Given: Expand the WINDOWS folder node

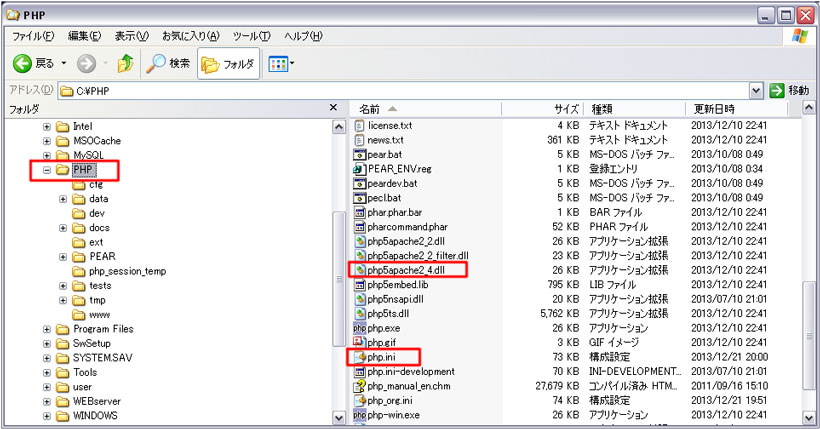Looking at the screenshot, I should coord(47,416).
